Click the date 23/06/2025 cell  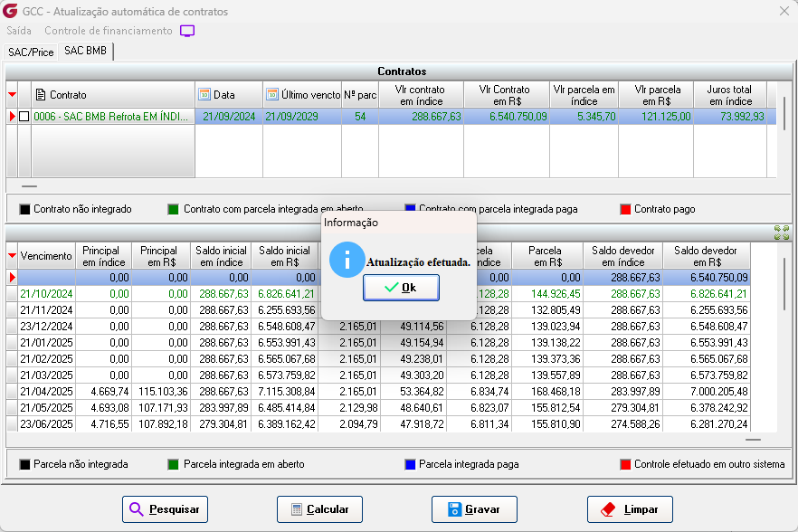[x=46, y=424]
